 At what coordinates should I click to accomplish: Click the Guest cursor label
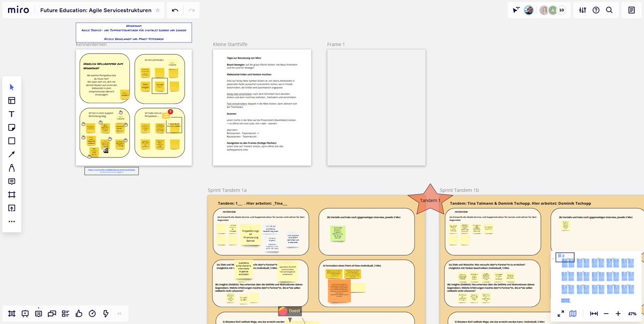pyautogui.click(x=290, y=311)
